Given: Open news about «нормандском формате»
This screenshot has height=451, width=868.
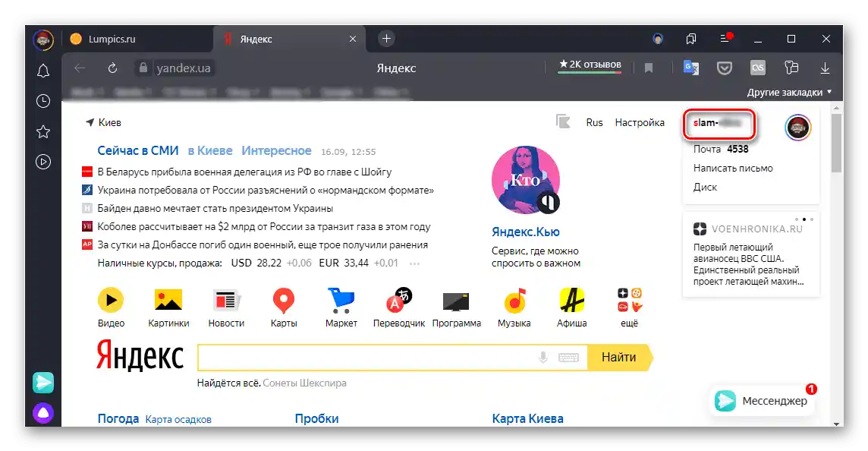Looking at the screenshot, I should pyautogui.click(x=265, y=190).
